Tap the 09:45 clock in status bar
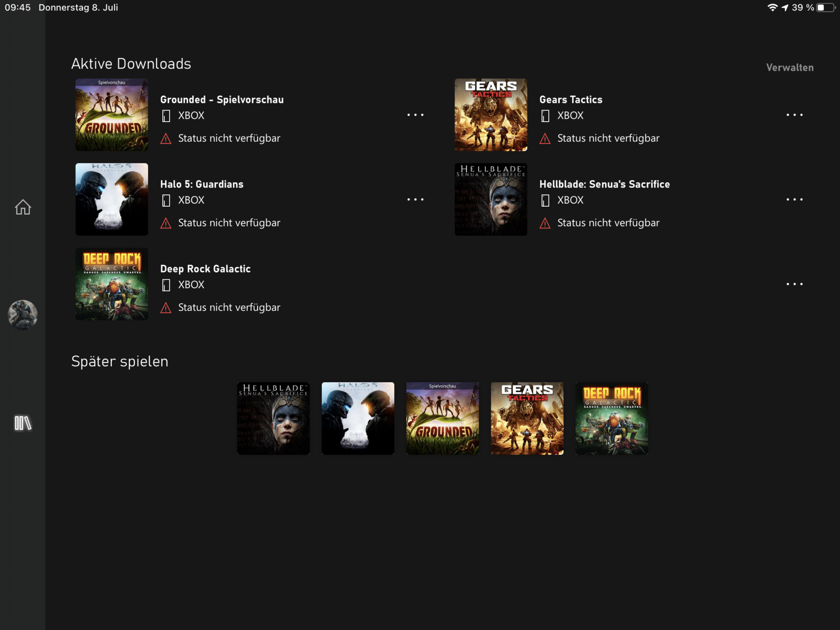 click(18, 7)
